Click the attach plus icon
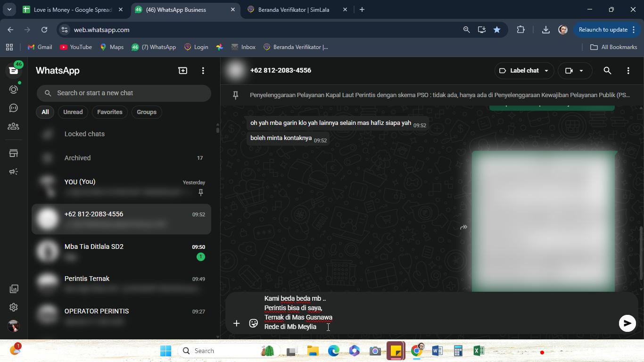The image size is (644, 362). 237,323
